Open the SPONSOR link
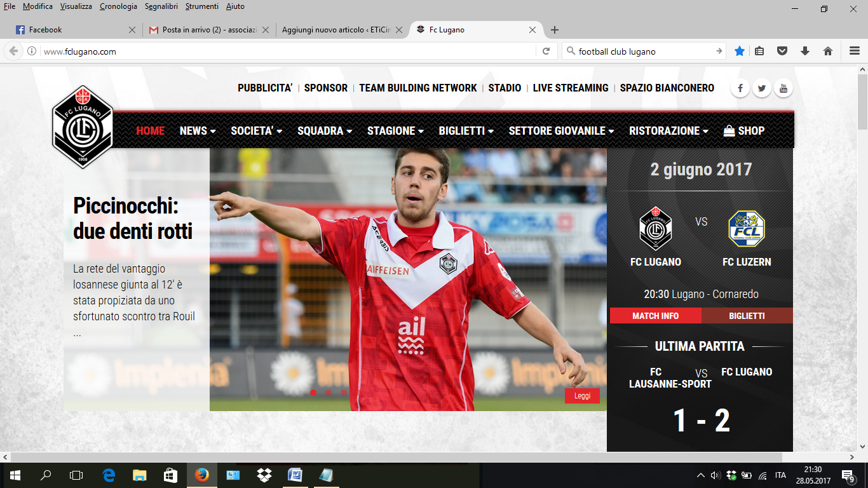The width and height of the screenshot is (868, 488). pyautogui.click(x=326, y=88)
